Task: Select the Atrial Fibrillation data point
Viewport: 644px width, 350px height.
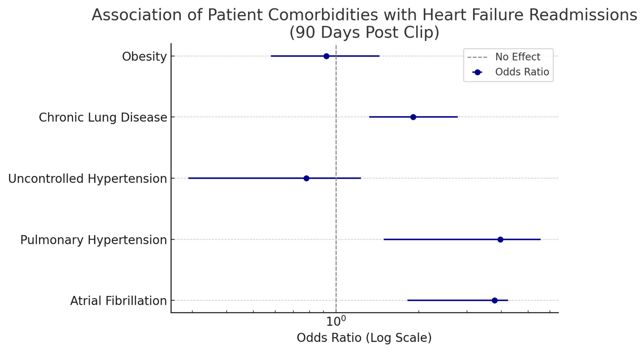Action: point(495,300)
